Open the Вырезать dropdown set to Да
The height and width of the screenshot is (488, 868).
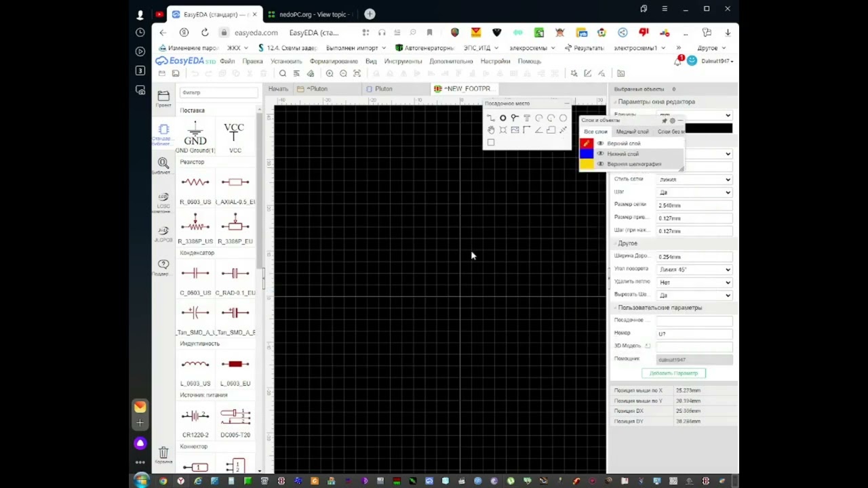695,296
